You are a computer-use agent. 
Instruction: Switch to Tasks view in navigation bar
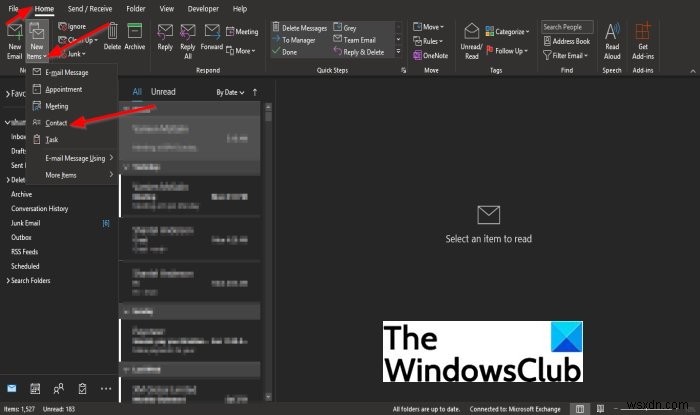(x=82, y=389)
